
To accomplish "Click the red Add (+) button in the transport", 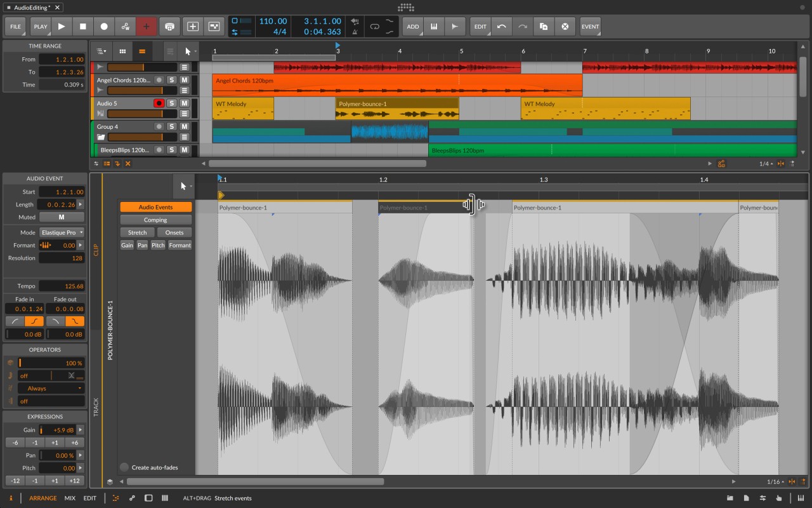I will point(146,27).
